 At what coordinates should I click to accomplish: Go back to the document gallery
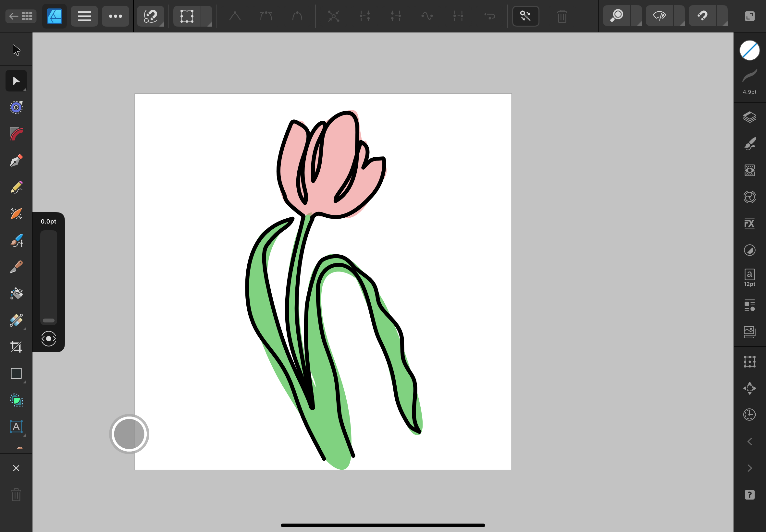coord(21,16)
